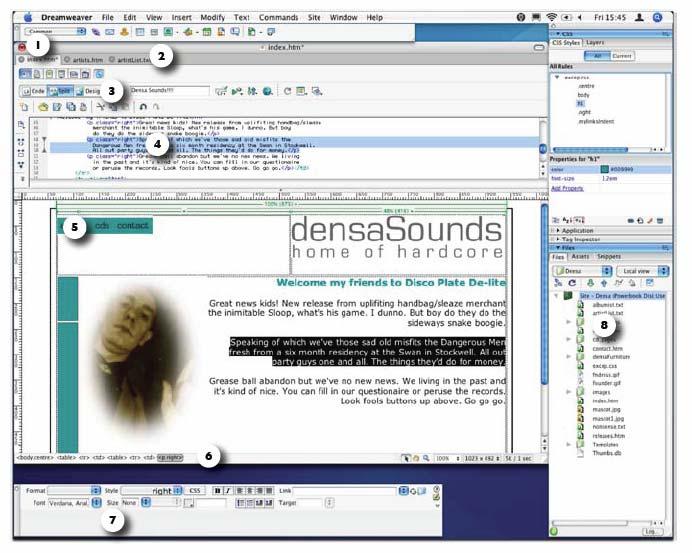Screen dimensions: 692x553
Task: Open the File management toolbar icon
Action: [x=252, y=91]
